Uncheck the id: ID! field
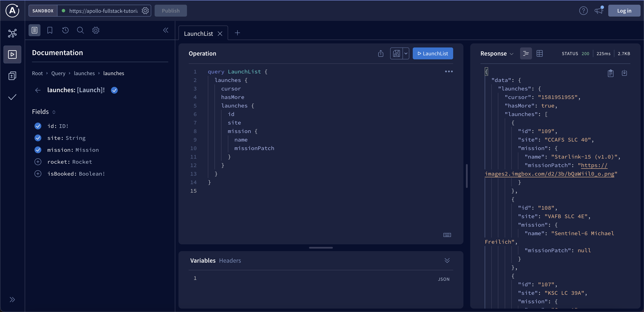 click(38, 126)
